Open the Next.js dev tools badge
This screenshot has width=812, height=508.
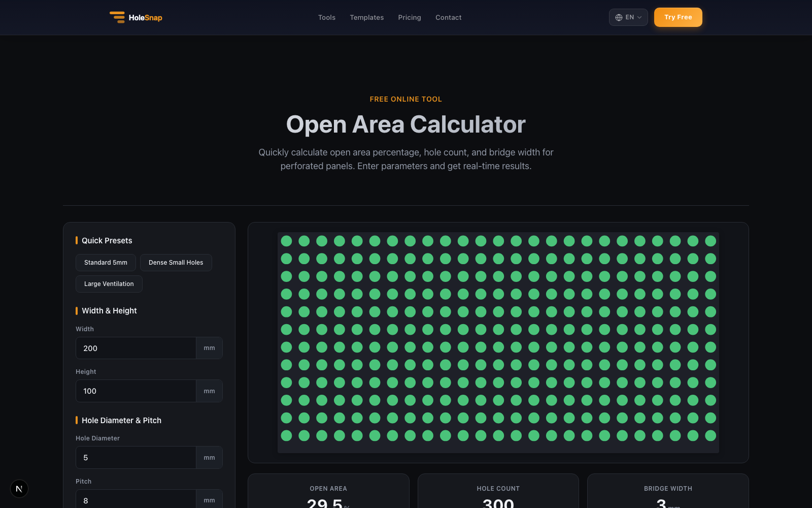click(19, 489)
